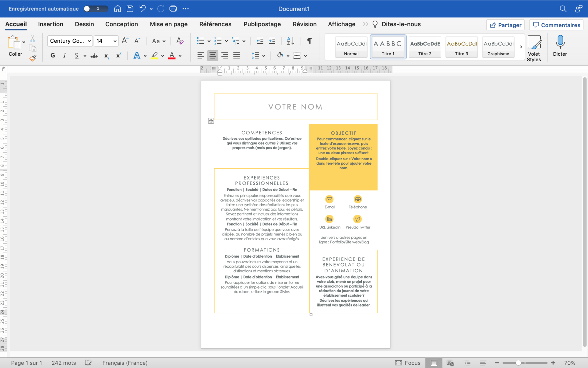Image resolution: width=588 pixels, height=368 pixels.
Task: Open the Révision tab
Action: (305, 24)
